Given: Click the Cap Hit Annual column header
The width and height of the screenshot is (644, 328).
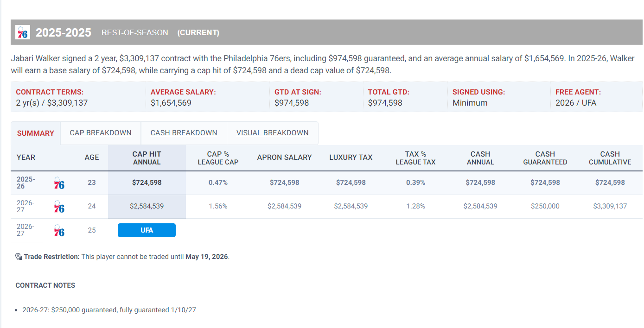Looking at the screenshot, I should [x=147, y=158].
